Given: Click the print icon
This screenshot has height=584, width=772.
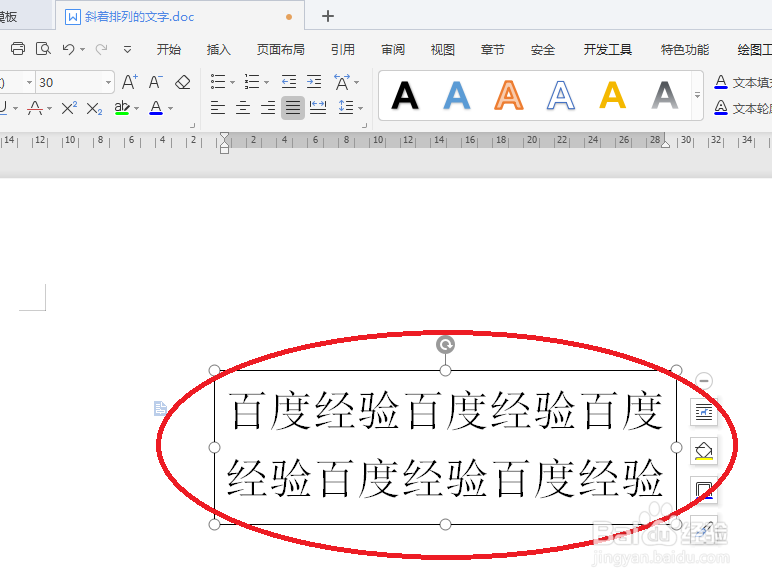Looking at the screenshot, I should [18, 49].
